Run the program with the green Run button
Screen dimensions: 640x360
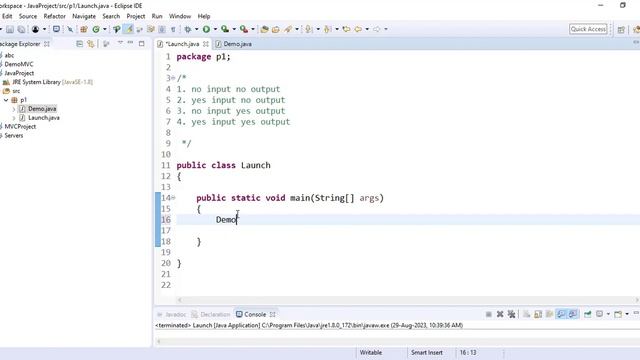tap(206, 29)
